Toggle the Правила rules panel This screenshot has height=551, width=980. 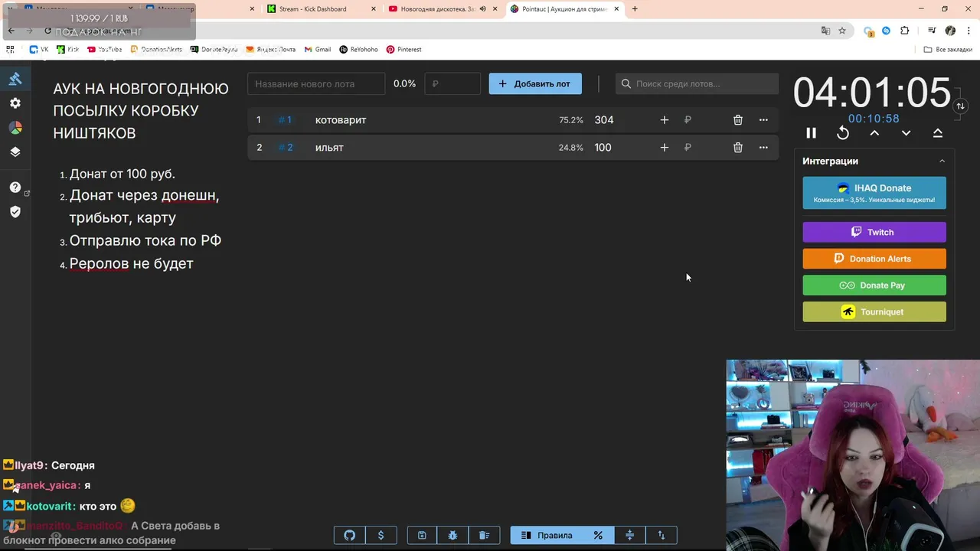click(x=547, y=536)
